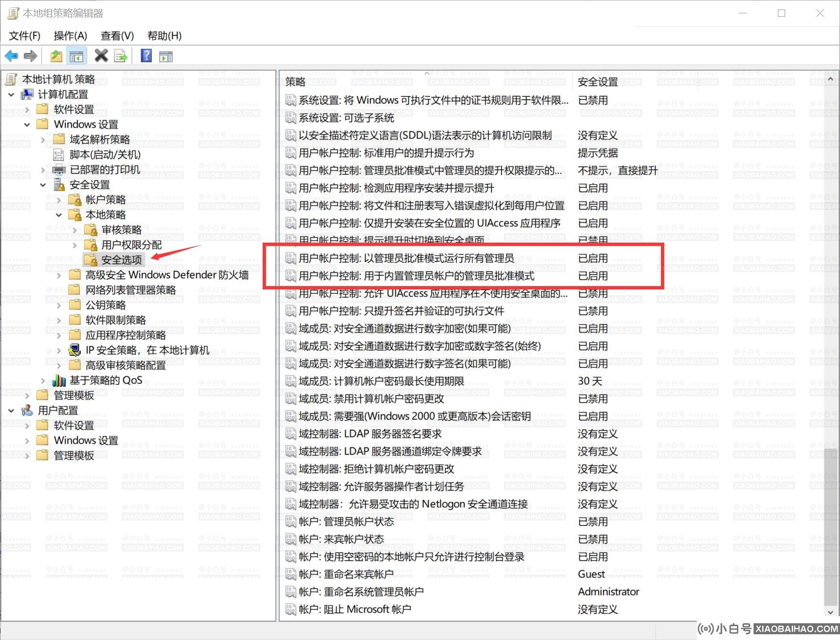Click the policy icon for 域成员: 计算机帐户密码最长使用期限
This screenshot has width=840, height=640.
tap(290, 381)
